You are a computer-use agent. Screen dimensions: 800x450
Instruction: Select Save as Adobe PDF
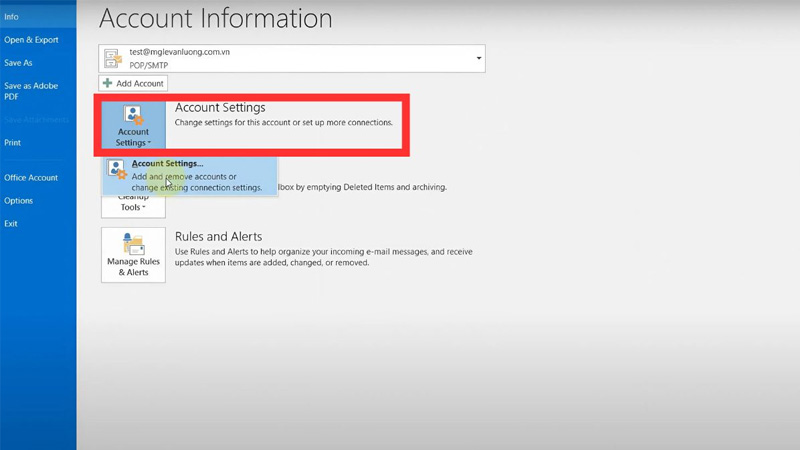(31, 91)
